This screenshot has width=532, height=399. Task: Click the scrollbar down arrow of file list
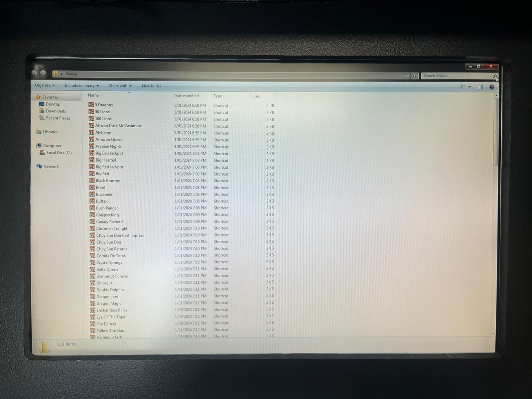[x=493, y=333]
